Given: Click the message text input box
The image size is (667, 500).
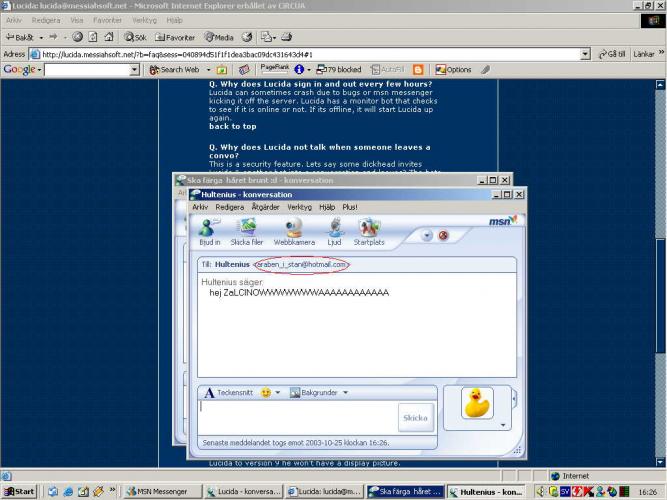Looking at the screenshot, I should pos(297,417).
